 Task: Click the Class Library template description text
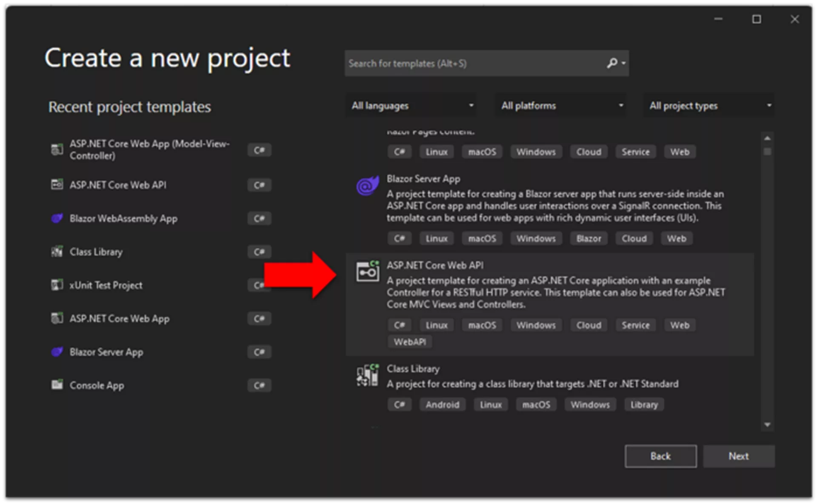532,384
